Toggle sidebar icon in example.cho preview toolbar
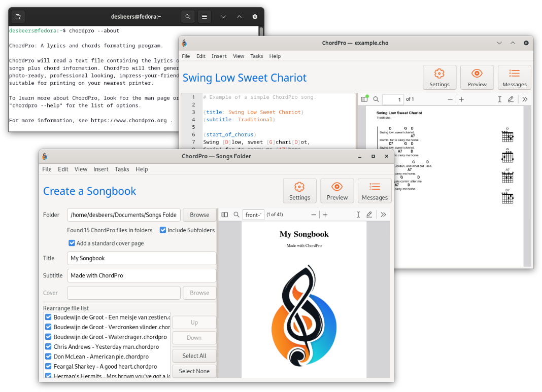The image size is (542, 392). (364, 99)
